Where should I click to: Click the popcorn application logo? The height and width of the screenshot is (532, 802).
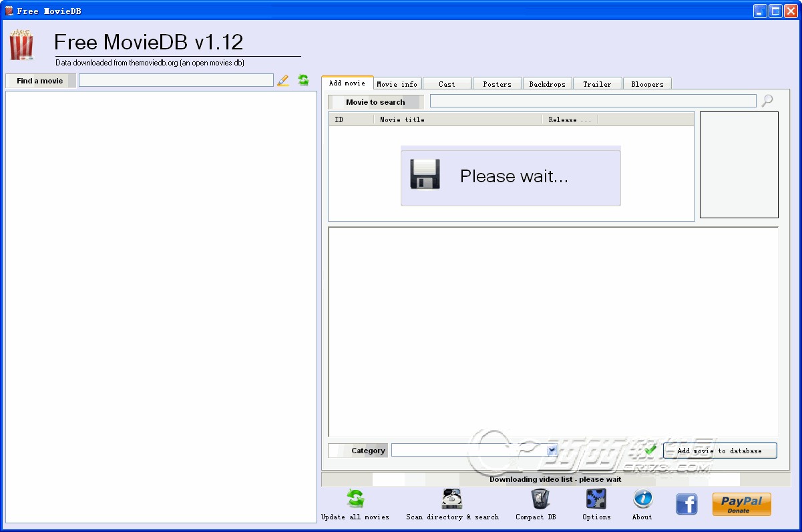point(21,45)
